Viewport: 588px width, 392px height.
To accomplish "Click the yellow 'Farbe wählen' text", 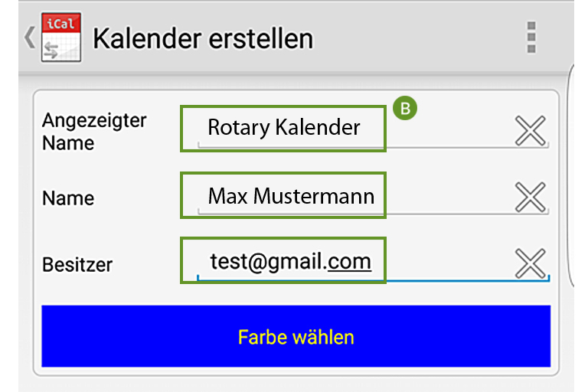I will (296, 337).
